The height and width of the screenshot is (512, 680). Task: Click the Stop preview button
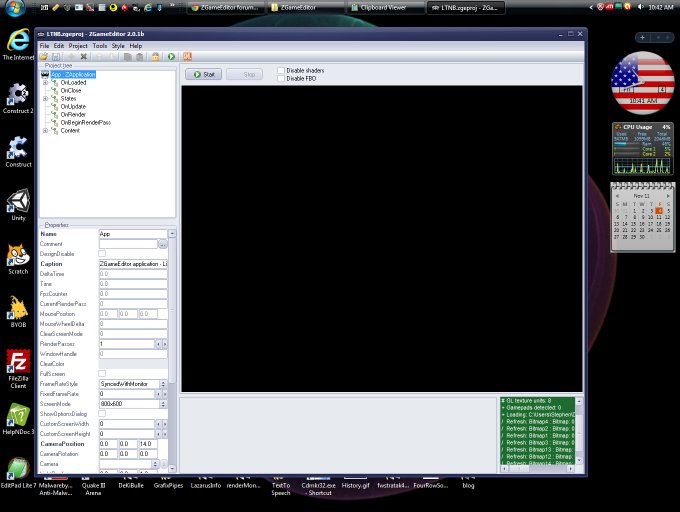244,75
